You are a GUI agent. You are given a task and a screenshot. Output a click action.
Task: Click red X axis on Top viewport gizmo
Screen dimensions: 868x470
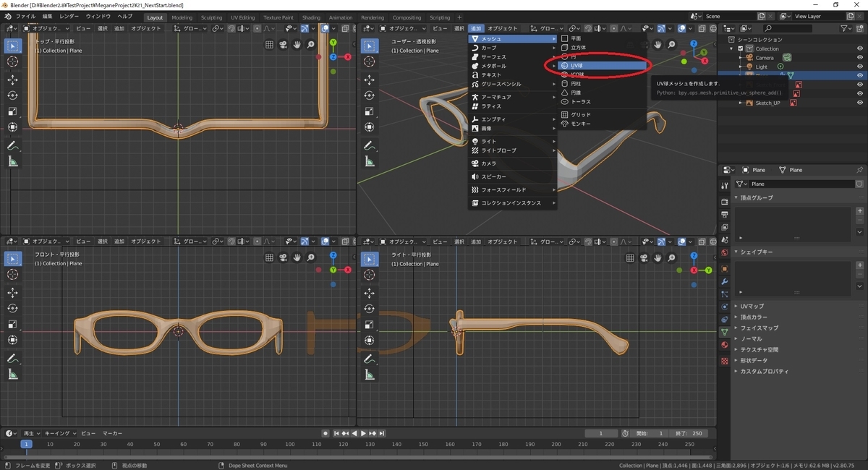(348, 57)
